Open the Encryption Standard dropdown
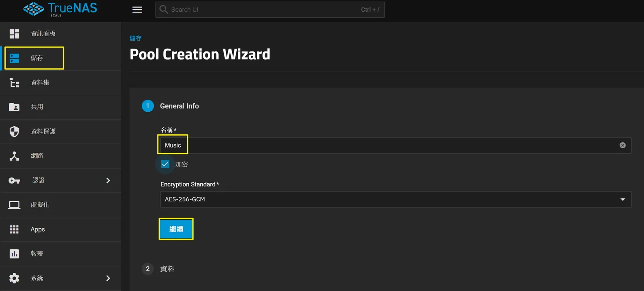 pos(396,199)
